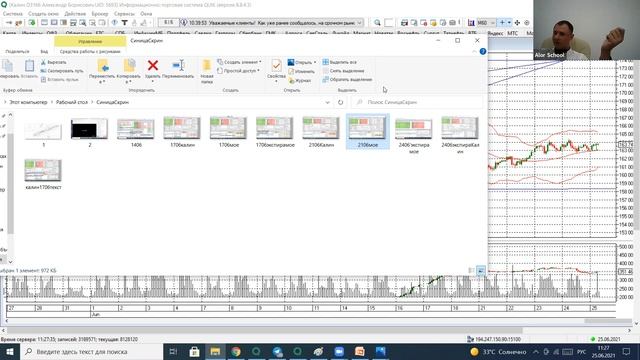Open the Вид ribbon tab
The height and width of the screenshot is (360, 640).
pyautogui.click(x=44, y=51)
